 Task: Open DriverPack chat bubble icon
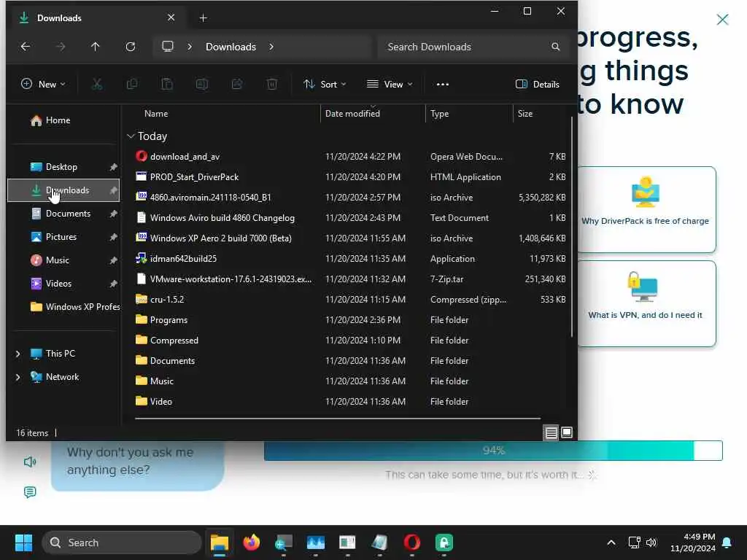click(x=29, y=492)
